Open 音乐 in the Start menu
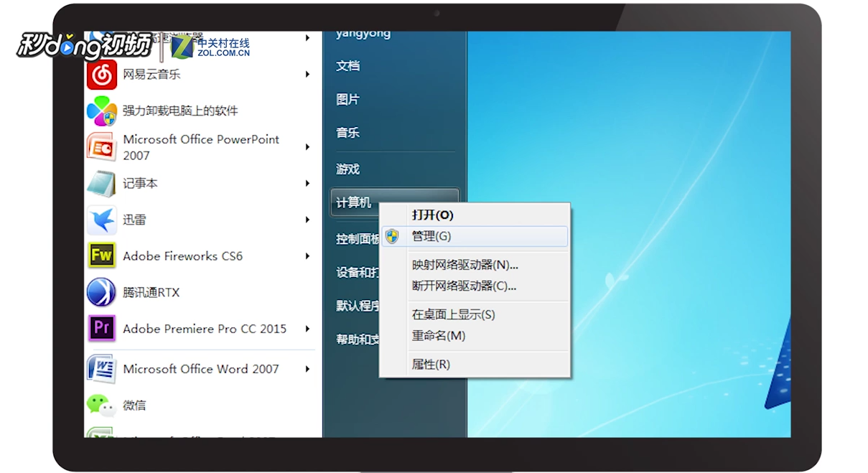Viewport: 868px width, 473px height. 347,133
